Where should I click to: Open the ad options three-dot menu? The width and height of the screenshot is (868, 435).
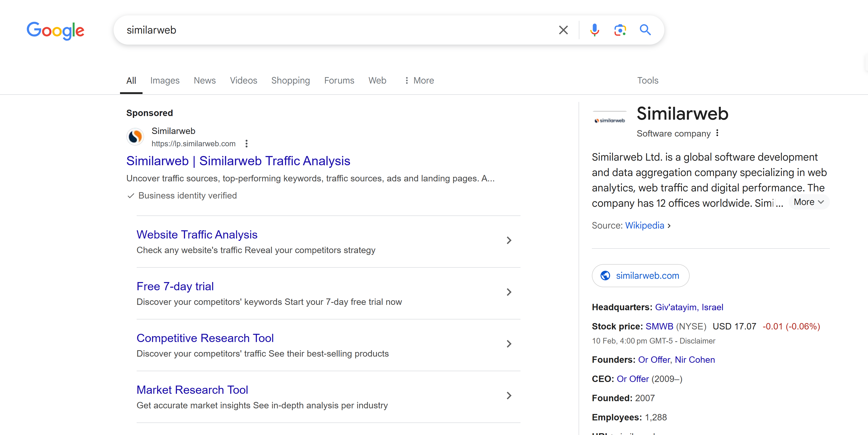coord(247,144)
